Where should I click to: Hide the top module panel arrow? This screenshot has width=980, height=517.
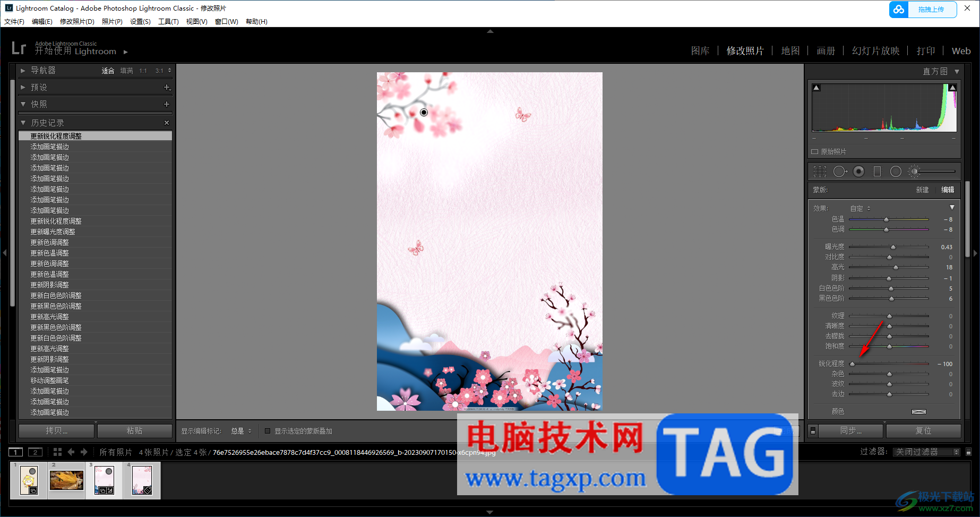point(490,31)
